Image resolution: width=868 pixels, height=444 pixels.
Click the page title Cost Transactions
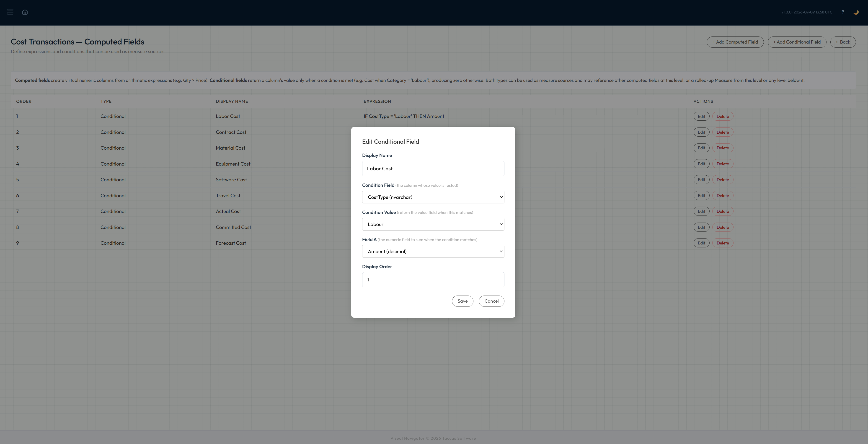pos(77,42)
